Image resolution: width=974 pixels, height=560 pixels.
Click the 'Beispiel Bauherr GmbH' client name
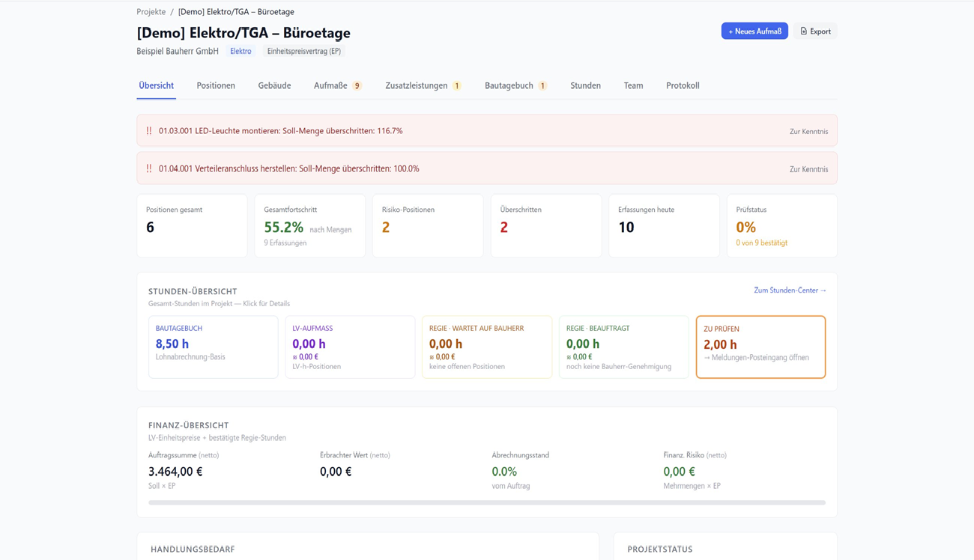click(x=178, y=52)
